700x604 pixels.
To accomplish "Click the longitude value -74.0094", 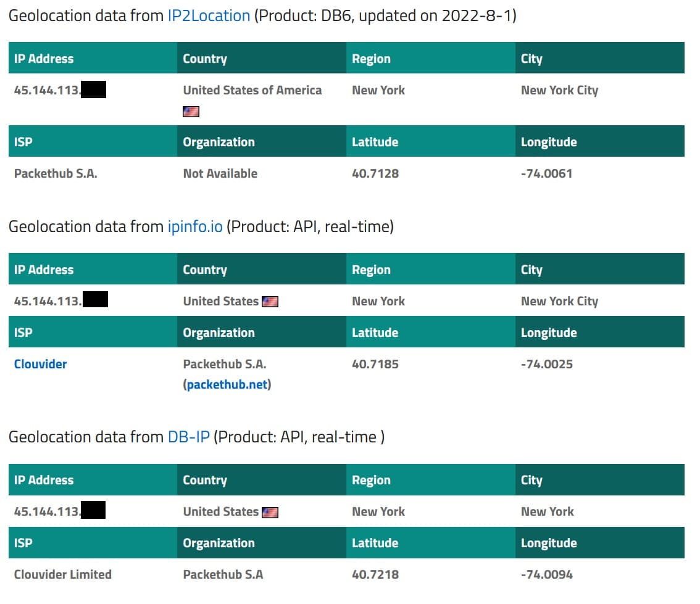I will pos(546,574).
